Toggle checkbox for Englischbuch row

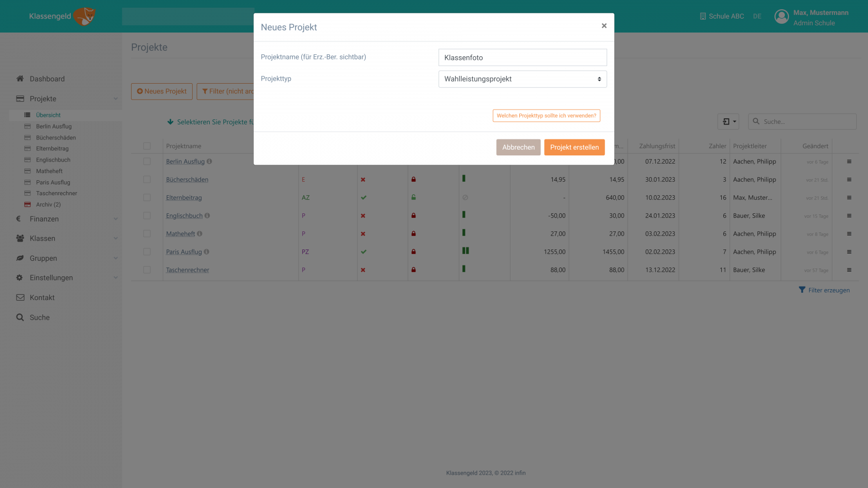pos(147,216)
